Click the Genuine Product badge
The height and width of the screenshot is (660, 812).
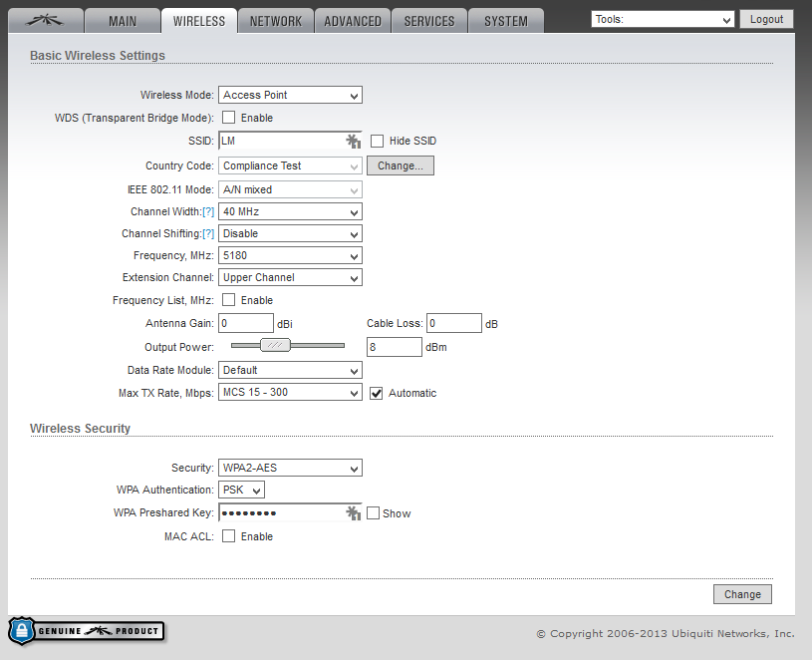[x=87, y=631]
